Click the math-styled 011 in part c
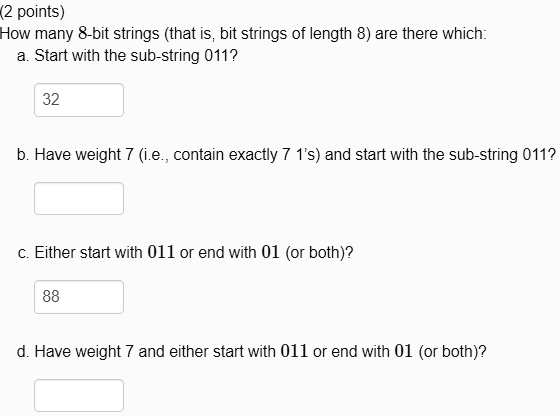 [x=161, y=252]
